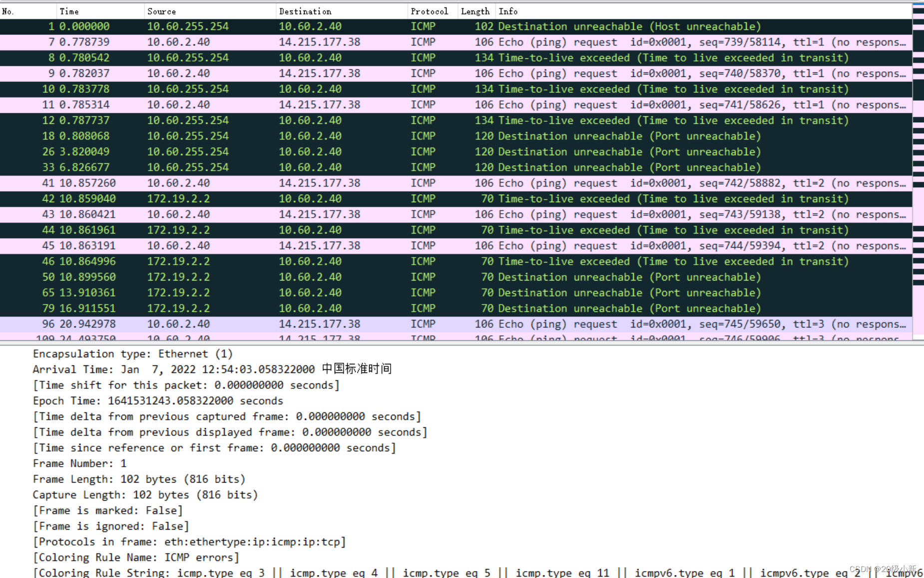Select packet 10 Time-to-live exceeded row
The image size is (924, 578).
click(x=456, y=89)
